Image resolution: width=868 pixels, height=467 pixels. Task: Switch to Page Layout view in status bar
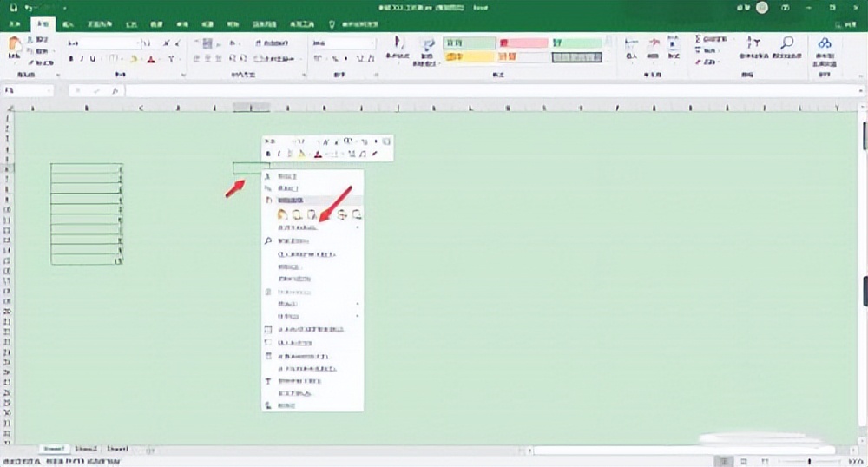(x=744, y=461)
